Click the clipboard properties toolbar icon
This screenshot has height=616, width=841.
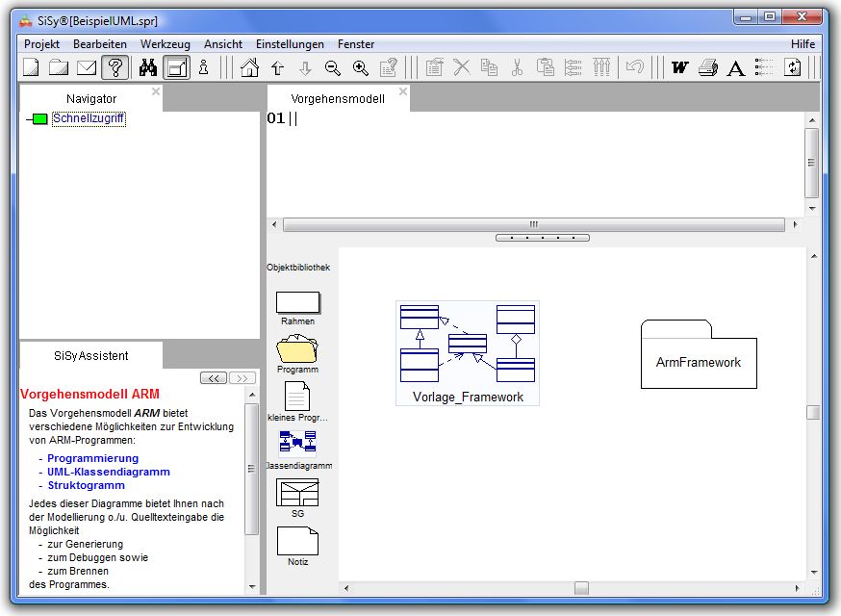[x=434, y=67]
